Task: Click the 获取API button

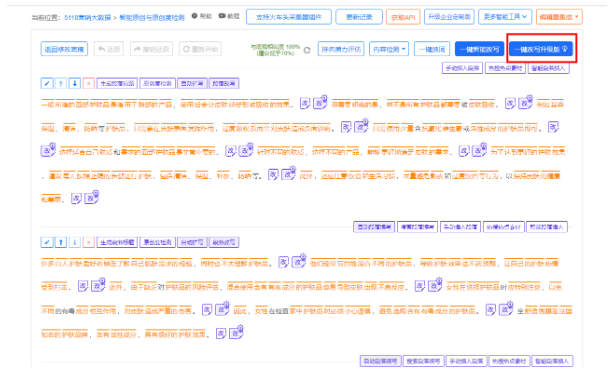Action: [403, 17]
